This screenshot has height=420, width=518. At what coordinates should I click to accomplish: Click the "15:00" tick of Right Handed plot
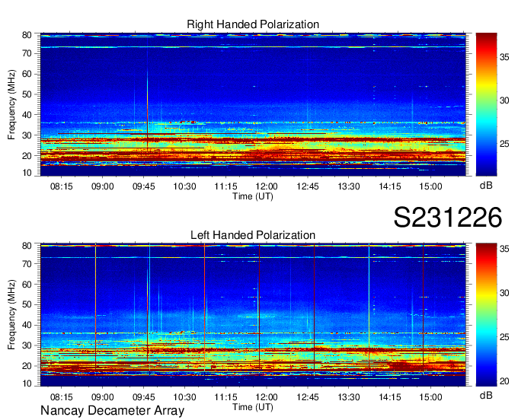click(x=431, y=186)
